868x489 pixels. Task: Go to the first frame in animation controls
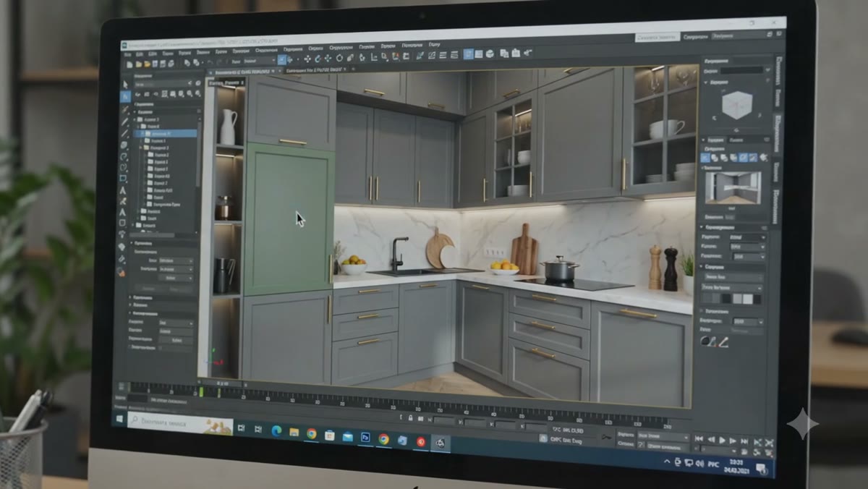pos(699,438)
